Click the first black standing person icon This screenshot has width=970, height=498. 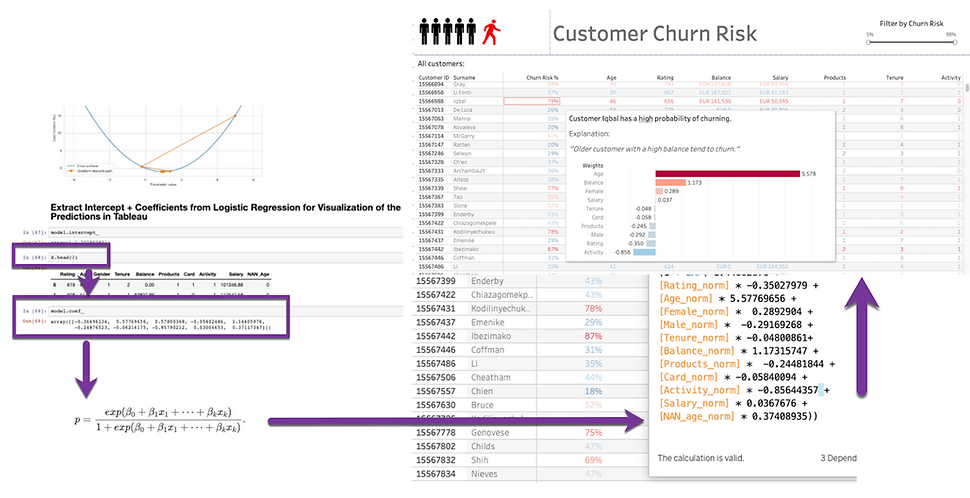pos(424,32)
